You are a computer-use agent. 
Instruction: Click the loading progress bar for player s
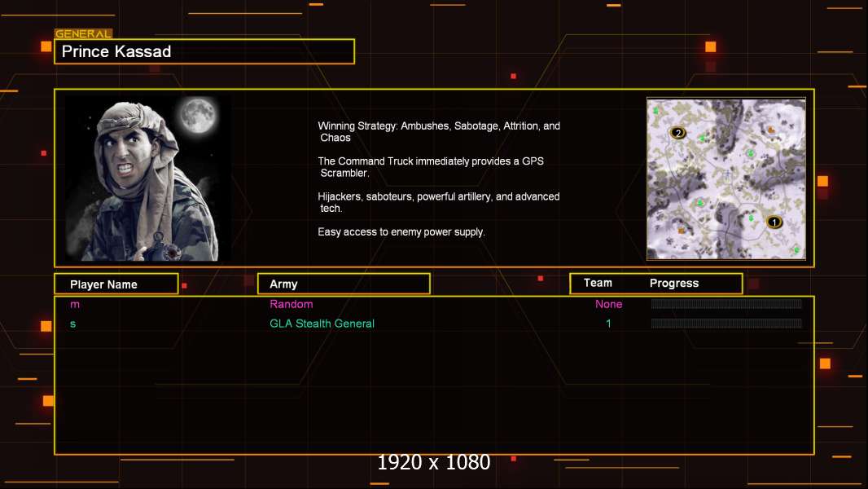click(x=726, y=324)
